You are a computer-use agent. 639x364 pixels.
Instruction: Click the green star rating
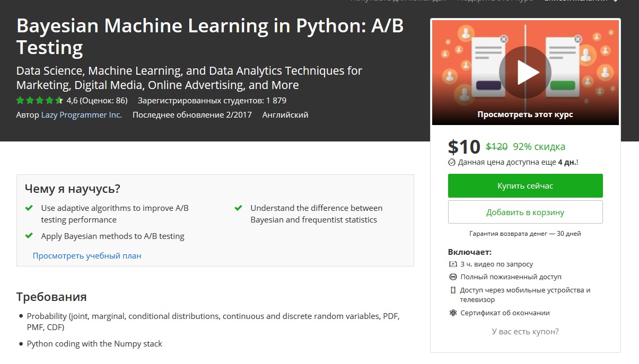pos(39,100)
